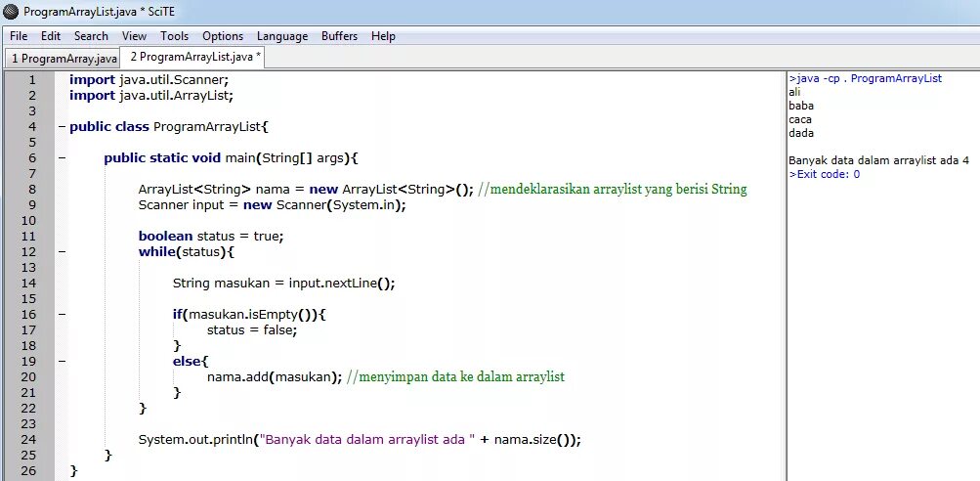The height and width of the screenshot is (481, 980).
Task: Switch to the 1 ProgramArray.java tab
Action: point(64,59)
